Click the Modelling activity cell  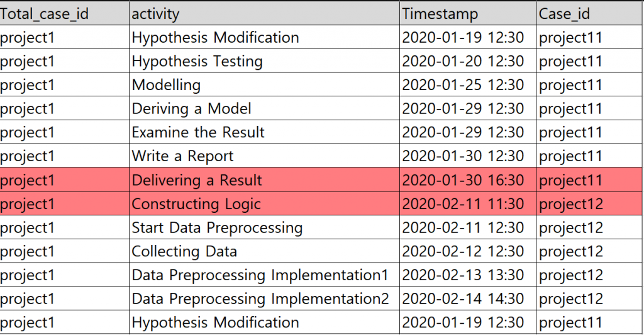click(166, 85)
